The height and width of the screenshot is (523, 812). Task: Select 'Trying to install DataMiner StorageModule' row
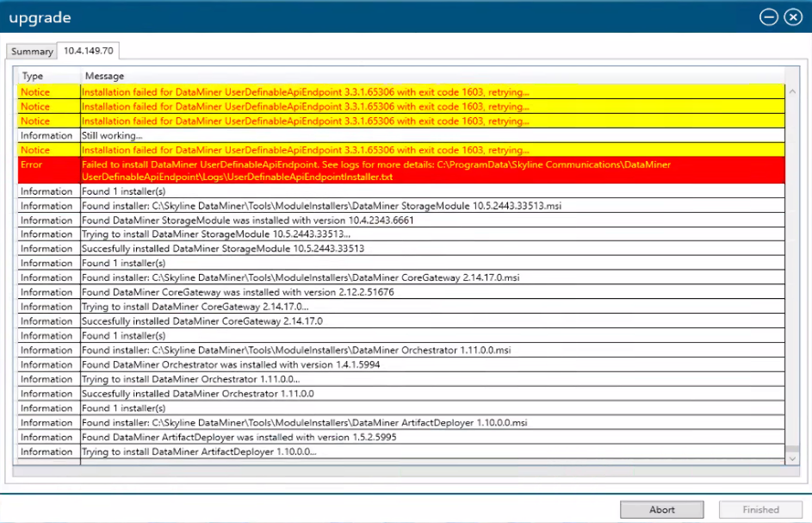tap(401, 234)
